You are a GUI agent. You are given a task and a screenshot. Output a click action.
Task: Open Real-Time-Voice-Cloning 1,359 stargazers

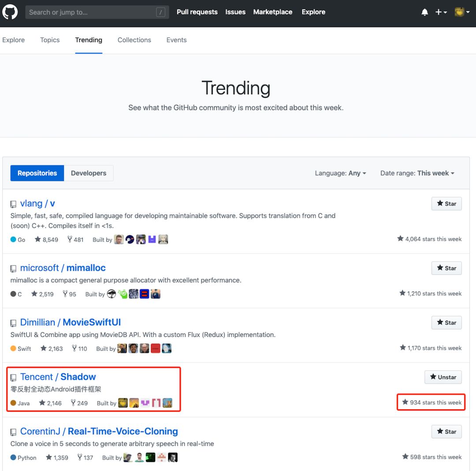[x=57, y=458]
